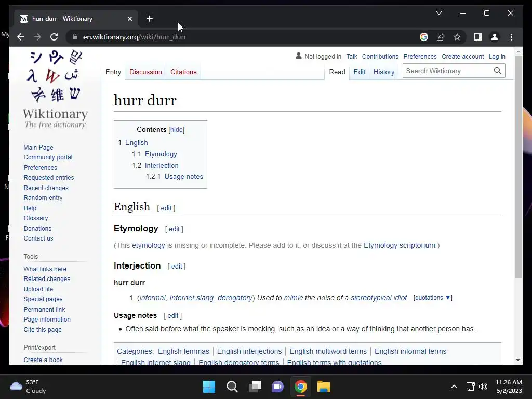This screenshot has height=399, width=532.
Task: Edit the Usage notes section
Action: pyautogui.click(x=172, y=315)
